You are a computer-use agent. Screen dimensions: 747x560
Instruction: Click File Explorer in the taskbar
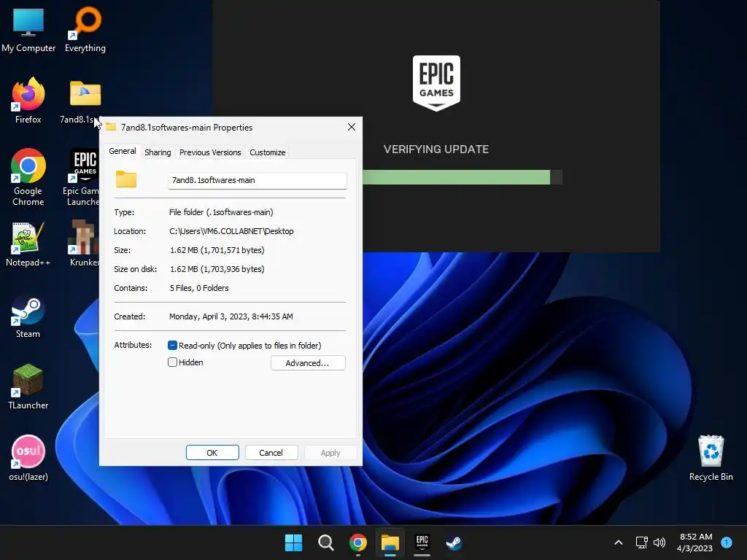[x=390, y=542]
